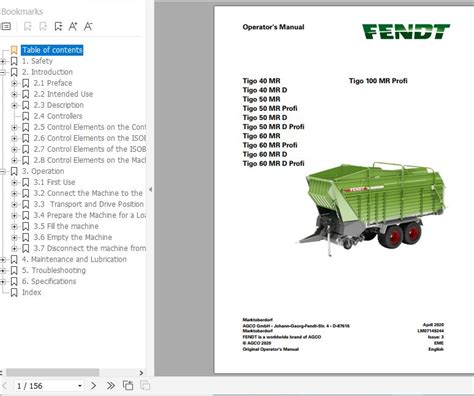Expand the 2.2 Intended Use node
474x396 pixels.
[14, 94]
